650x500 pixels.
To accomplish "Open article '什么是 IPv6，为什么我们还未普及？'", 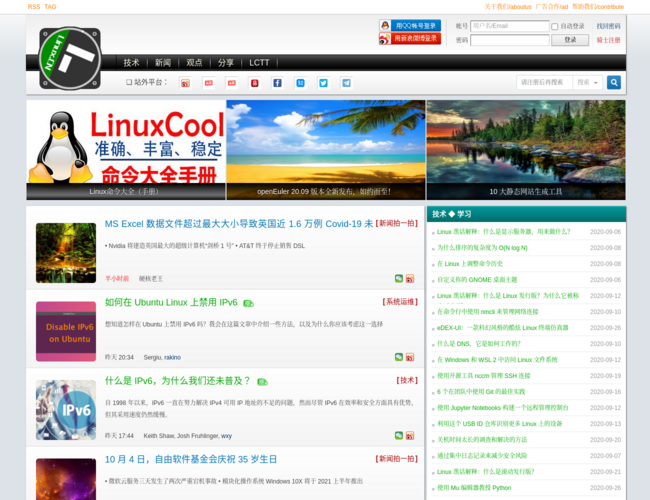I will click(x=178, y=381).
